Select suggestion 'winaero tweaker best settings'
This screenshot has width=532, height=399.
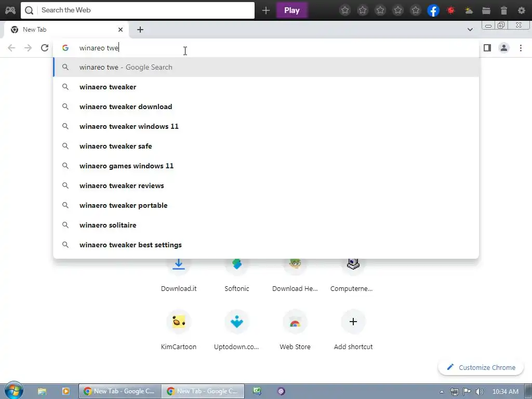point(266,245)
